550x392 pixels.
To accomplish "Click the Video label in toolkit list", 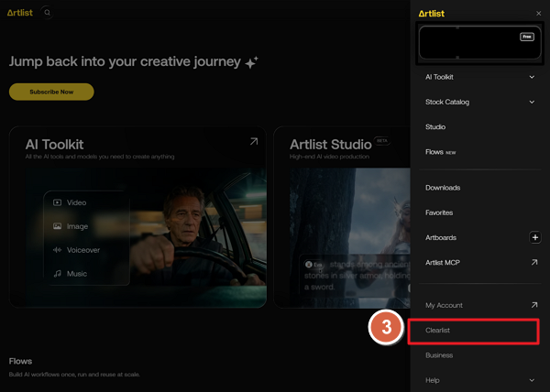I will pos(76,202).
